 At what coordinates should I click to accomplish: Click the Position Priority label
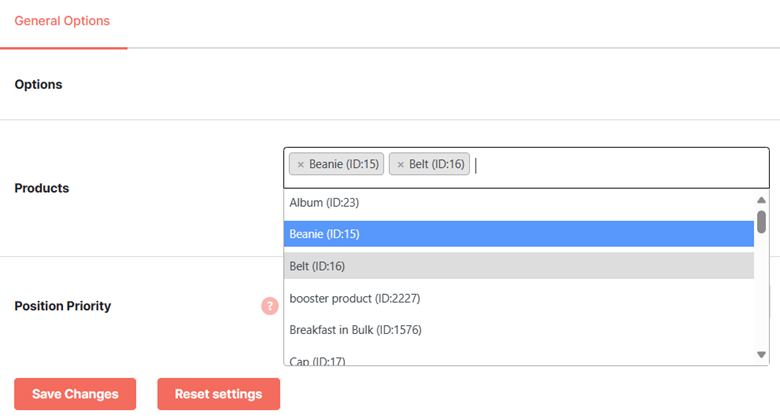pyautogui.click(x=63, y=306)
